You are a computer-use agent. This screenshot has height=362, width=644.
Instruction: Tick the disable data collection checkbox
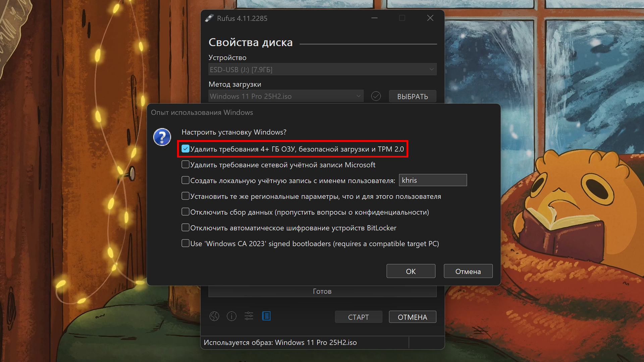pyautogui.click(x=185, y=212)
